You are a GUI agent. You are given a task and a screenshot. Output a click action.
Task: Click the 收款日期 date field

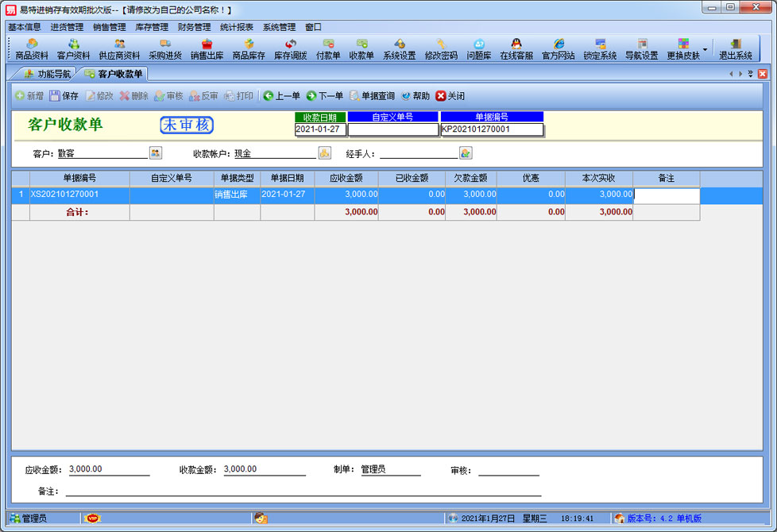click(x=319, y=129)
